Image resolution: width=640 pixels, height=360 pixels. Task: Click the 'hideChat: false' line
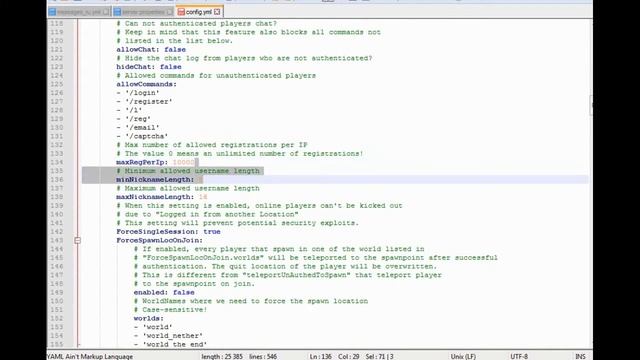pos(149,67)
